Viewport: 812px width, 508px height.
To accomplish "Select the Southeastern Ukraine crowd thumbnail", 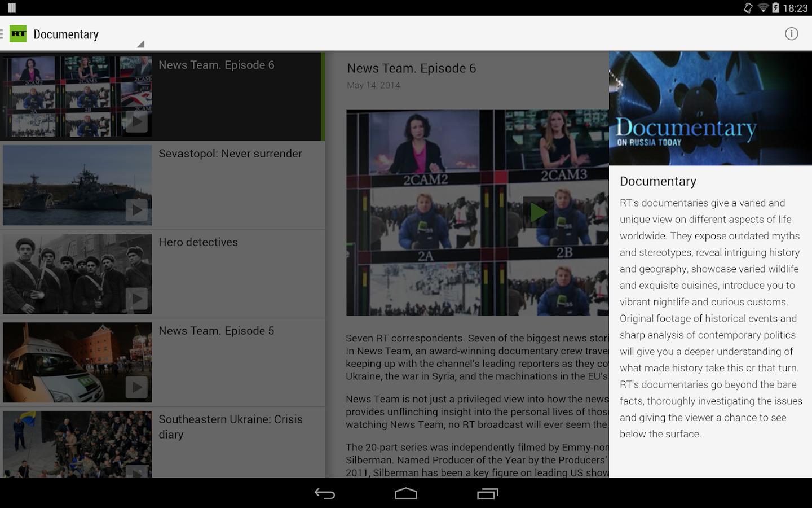I will point(77,444).
